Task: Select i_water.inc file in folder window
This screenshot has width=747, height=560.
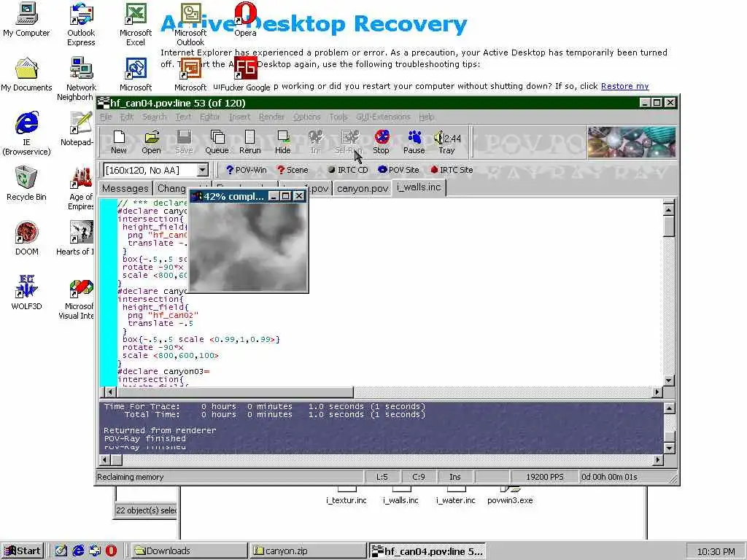Action: [x=455, y=495]
